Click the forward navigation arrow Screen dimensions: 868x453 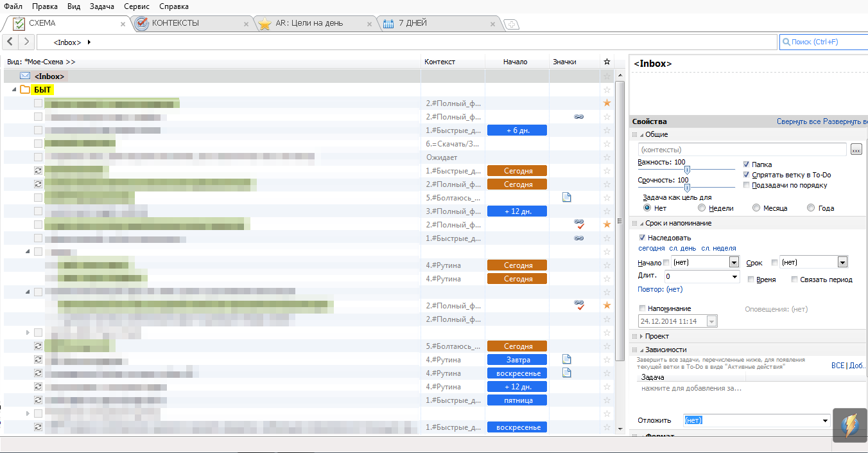point(26,42)
